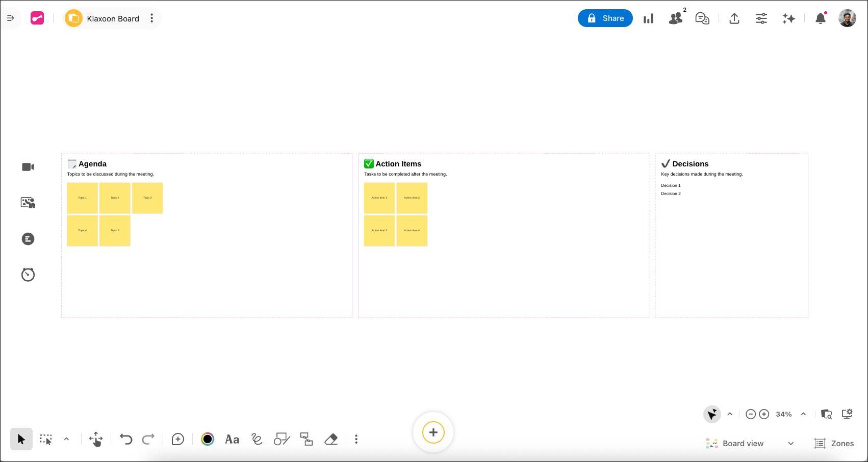868x462 pixels.
Task: Open notifications from the bell icon
Action: click(821, 18)
